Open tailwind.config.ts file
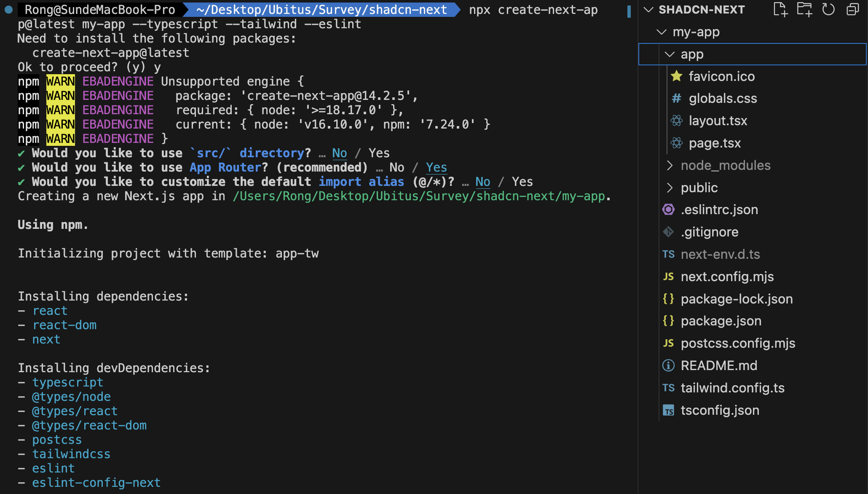Viewport: 868px width, 494px height. [732, 388]
